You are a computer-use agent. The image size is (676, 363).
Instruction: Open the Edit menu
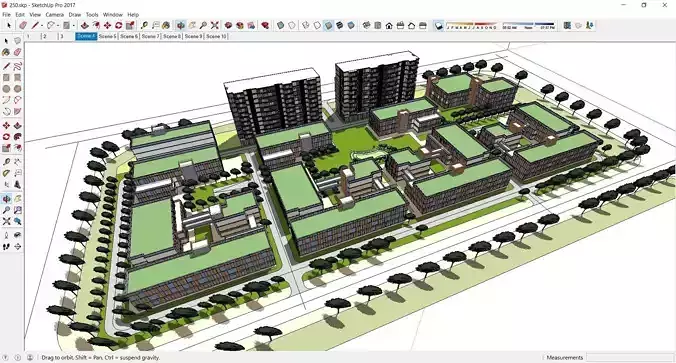click(x=20, y=14)
